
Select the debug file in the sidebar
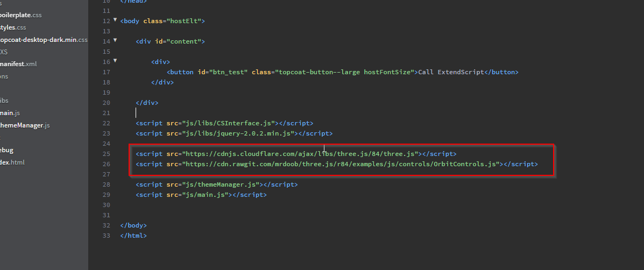6,150
